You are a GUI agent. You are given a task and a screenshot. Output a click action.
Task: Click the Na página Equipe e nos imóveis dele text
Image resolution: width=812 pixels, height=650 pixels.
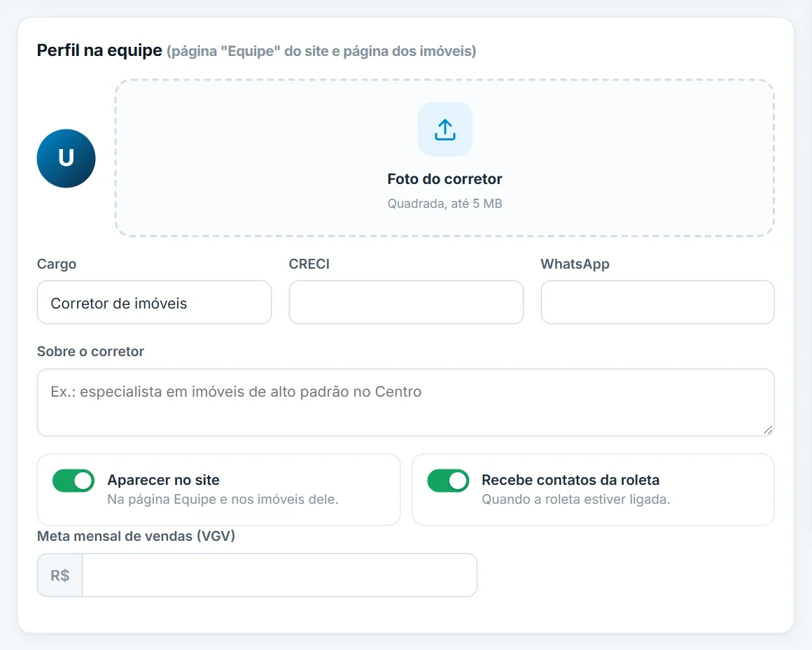click(223, 500)
